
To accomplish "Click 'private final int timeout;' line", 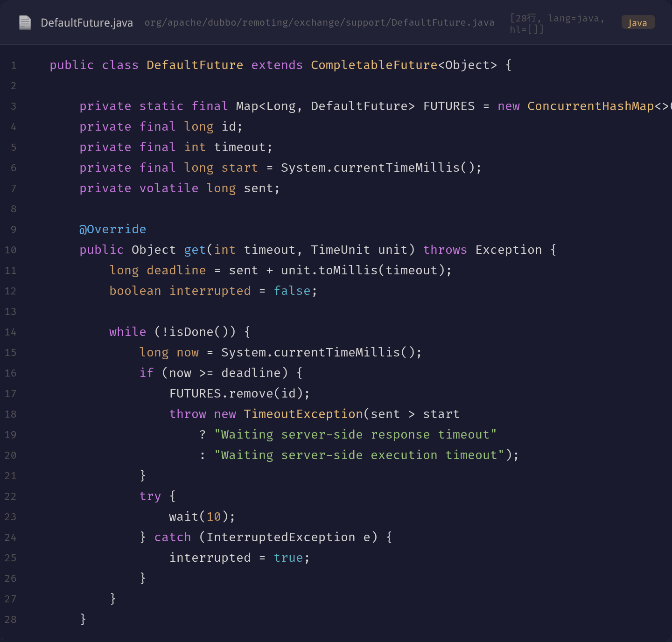I will coord(176,147).
